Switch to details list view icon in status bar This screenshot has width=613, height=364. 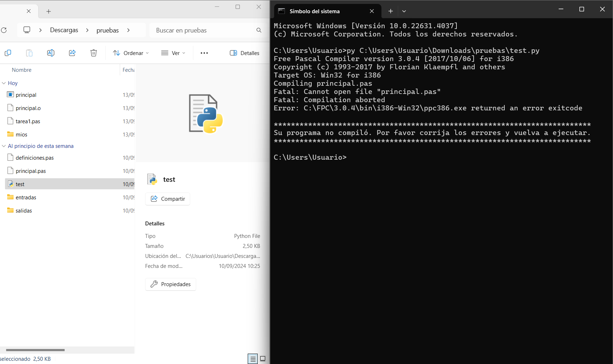pos(253,359)
